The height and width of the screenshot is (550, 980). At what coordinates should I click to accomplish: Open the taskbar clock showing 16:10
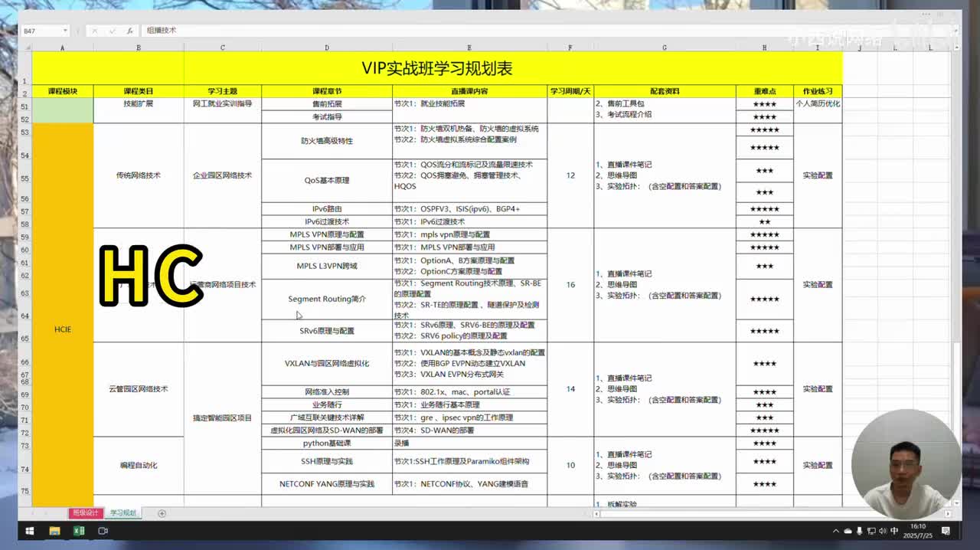(918, 531)
